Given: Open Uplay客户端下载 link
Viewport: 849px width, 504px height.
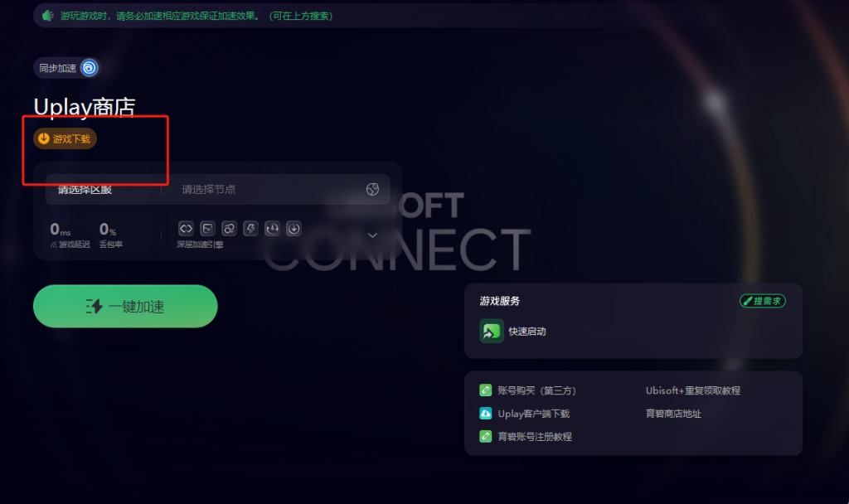Looking at the screenshot, I should tap(533, 414).
